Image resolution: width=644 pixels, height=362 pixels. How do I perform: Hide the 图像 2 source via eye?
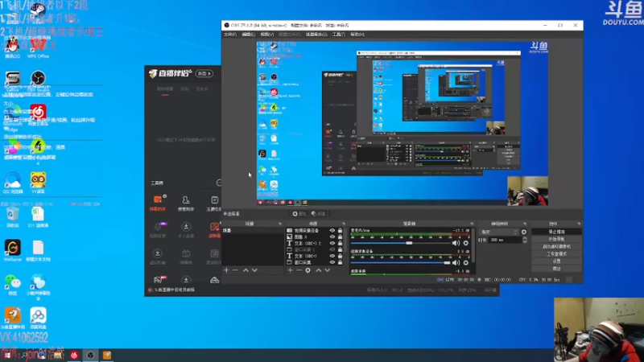pyautogui.click(x=332, y=237)
